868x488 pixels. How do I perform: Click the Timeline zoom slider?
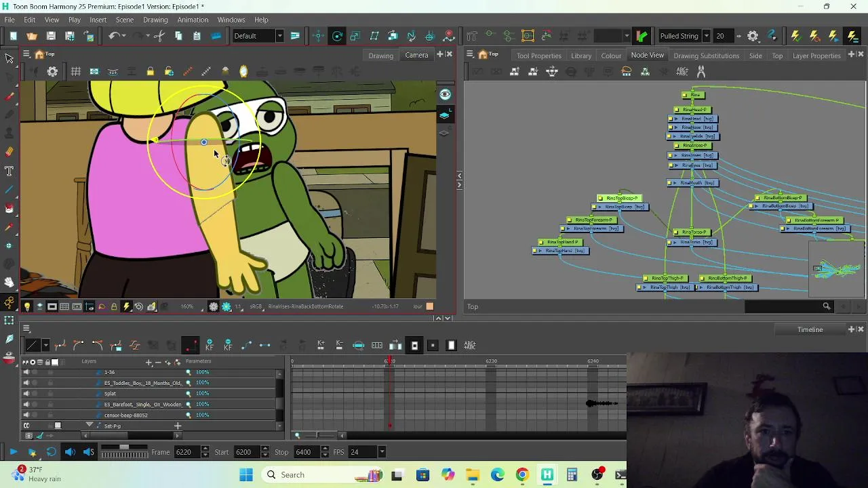point(319,435)
